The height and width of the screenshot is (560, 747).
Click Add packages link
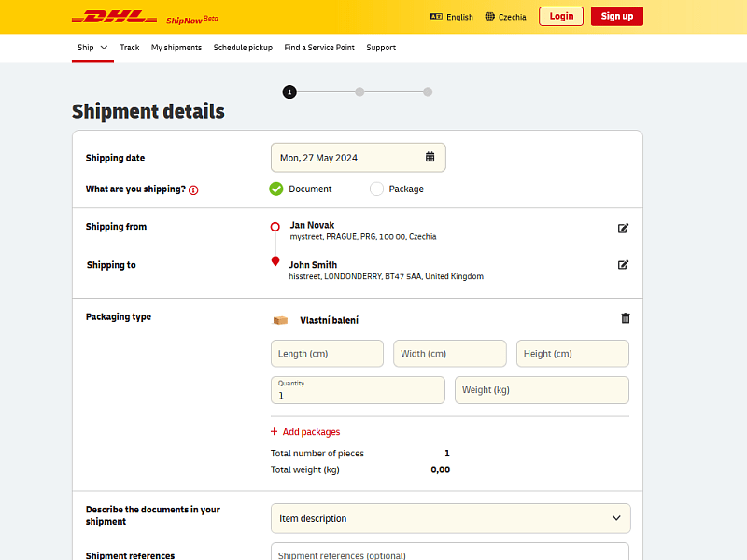[305, 432]
